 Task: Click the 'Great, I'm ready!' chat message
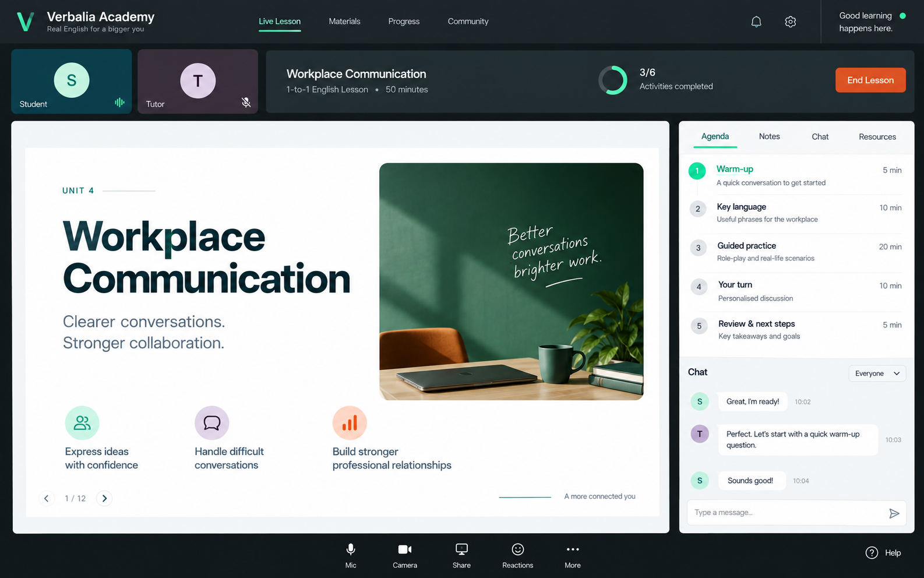click(753, 401)
